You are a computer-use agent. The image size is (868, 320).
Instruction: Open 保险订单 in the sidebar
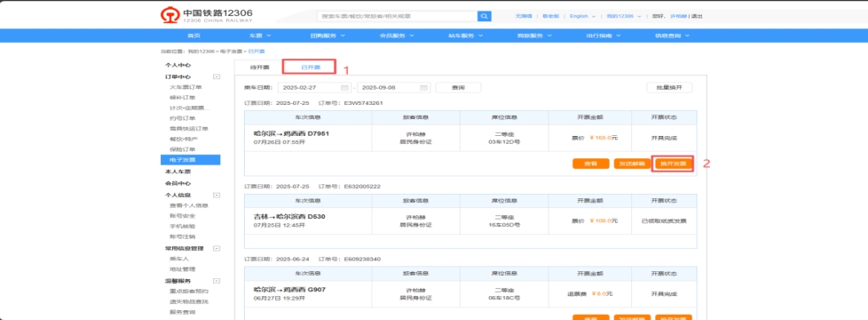point(183,149)
